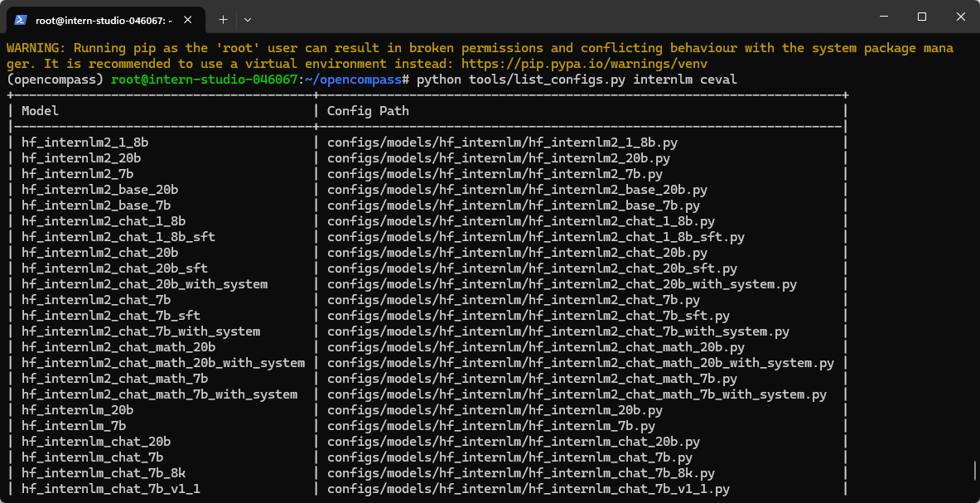Click model name hf_internlm2_chat_1_8b_sft
The height and width of the screenshot is (503, 980).
pos(118,237)
